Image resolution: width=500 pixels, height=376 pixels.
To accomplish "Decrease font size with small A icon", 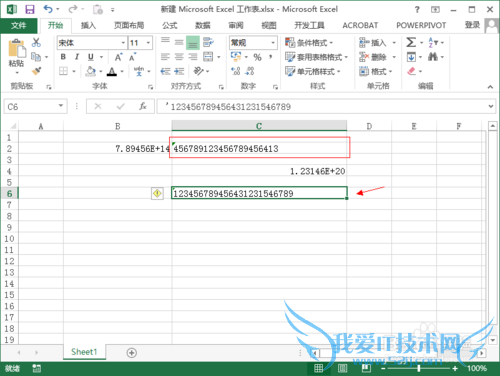I will click(x=133, y=57).
